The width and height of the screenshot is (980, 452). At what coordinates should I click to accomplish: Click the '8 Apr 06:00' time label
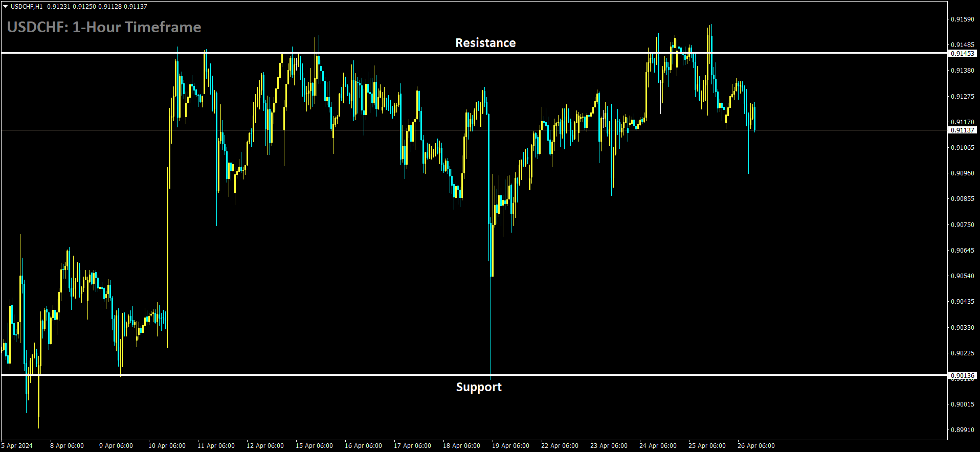coord(67,446)
